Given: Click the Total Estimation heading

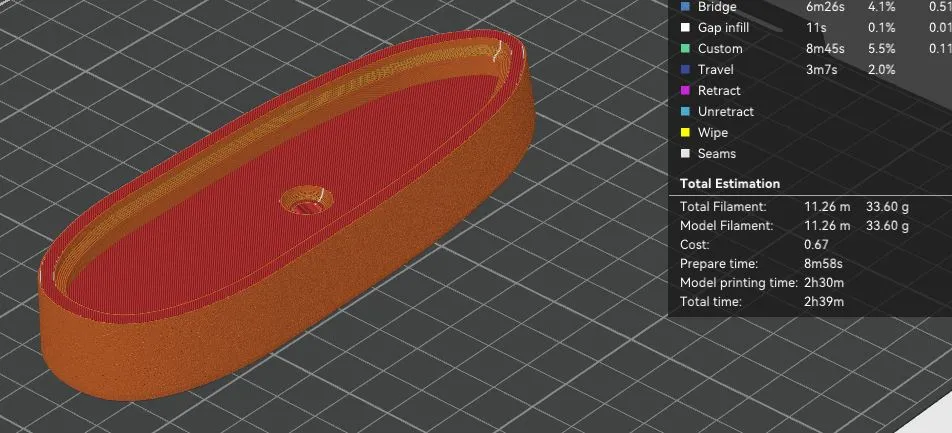Looking at the screenshot, I should point(730,183).
